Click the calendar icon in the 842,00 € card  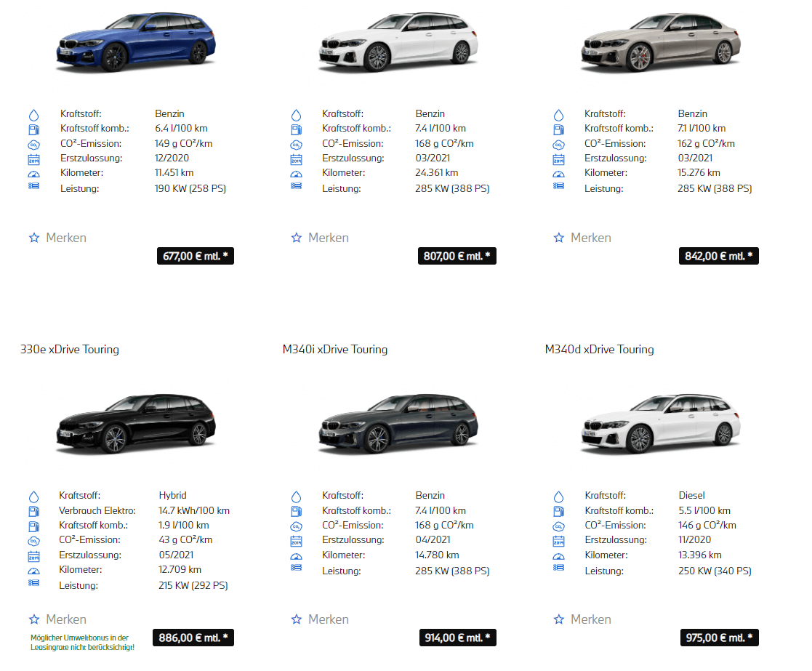point(559,159)
